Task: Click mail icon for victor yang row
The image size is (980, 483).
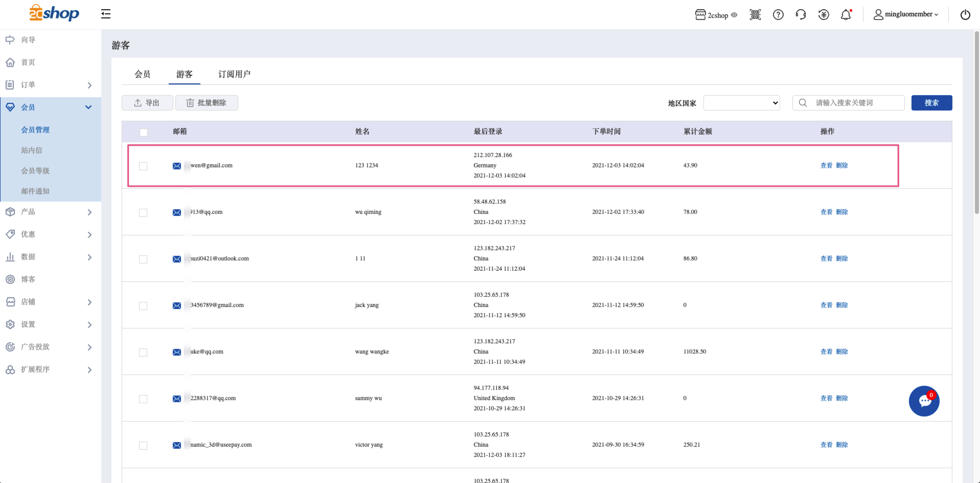Action: pyautogui.click(x=177, y=445)
